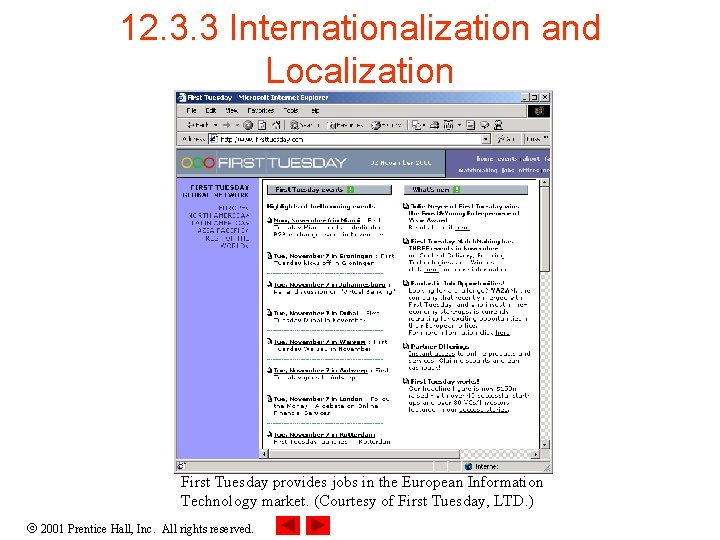
Task: Click the Back arrow in IE toolbar
Action: pyautogui.click(x=199, y=125)
